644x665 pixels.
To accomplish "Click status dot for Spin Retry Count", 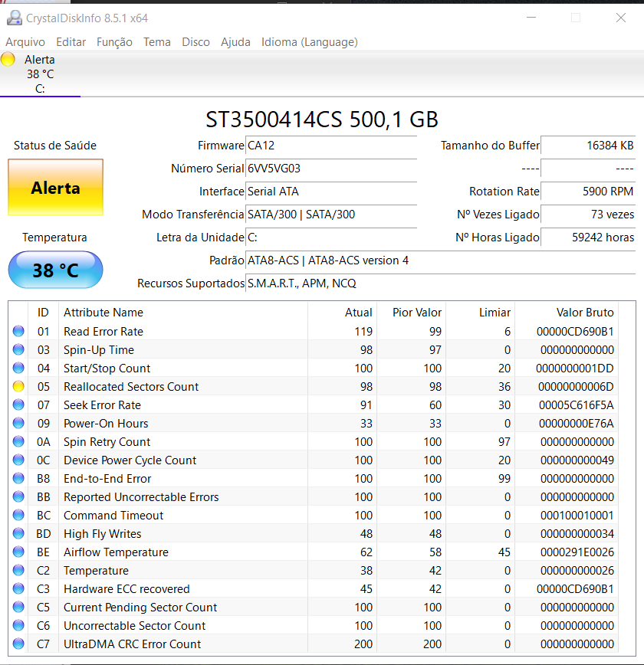I will [18, 441].
